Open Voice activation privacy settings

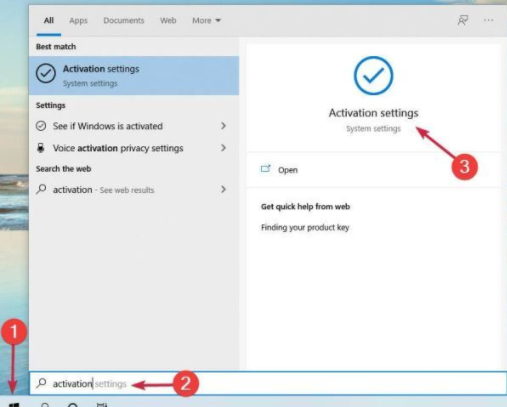point(118,148)
